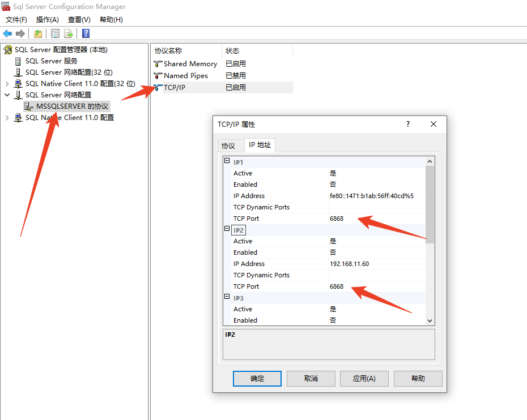527x420 pixels.
Task: Click the blue help toolbar icon
Action: [x=86, y=33]
